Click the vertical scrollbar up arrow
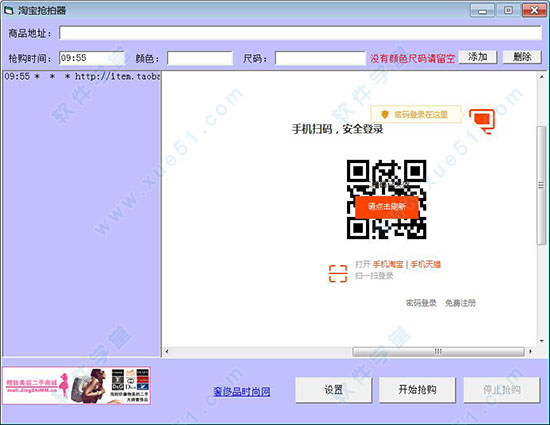The image size is (550, 425). pyautogui.click(x=542, y=76)
